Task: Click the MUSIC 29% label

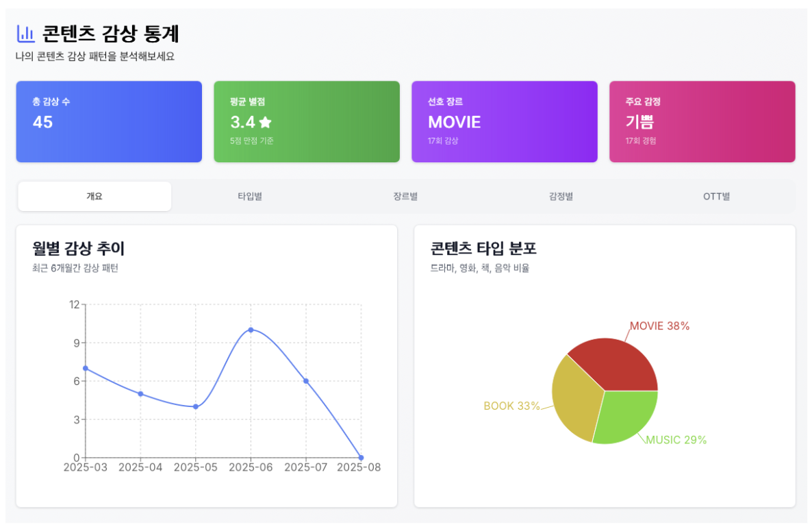Action: point(676,440)
